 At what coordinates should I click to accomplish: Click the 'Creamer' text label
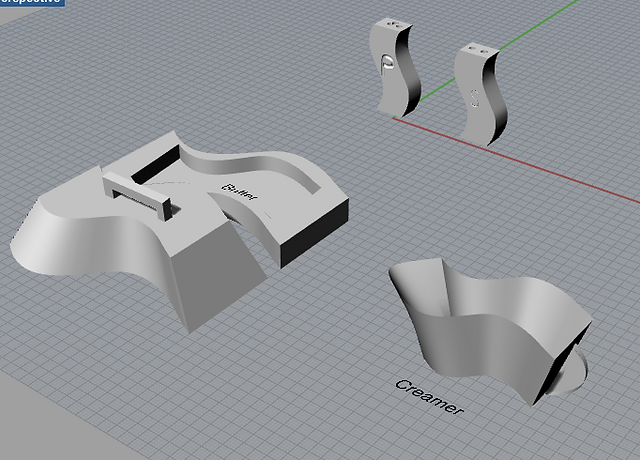point(429,397)
